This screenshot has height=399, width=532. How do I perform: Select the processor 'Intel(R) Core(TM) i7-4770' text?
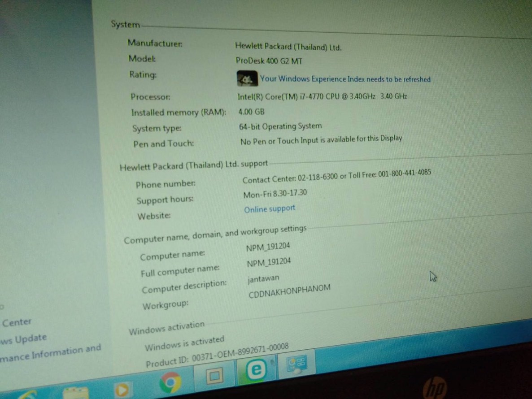281,97
